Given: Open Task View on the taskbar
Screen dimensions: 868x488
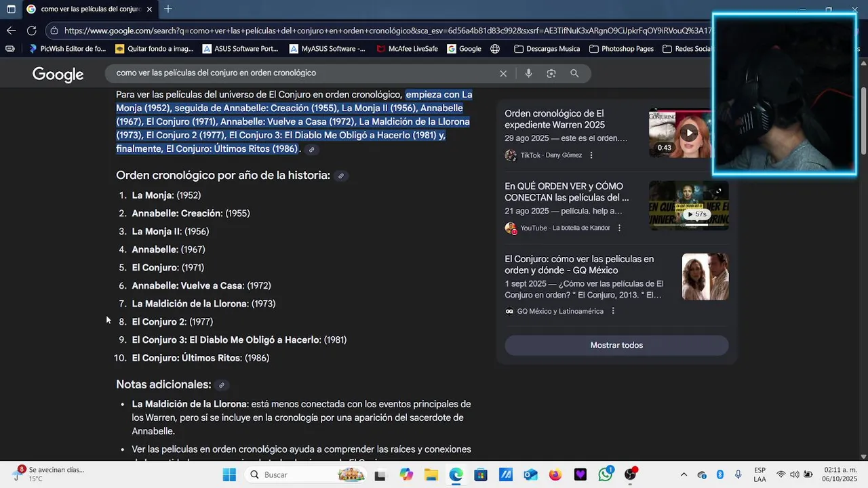Looking at the screenshot, I should [380, 474].
